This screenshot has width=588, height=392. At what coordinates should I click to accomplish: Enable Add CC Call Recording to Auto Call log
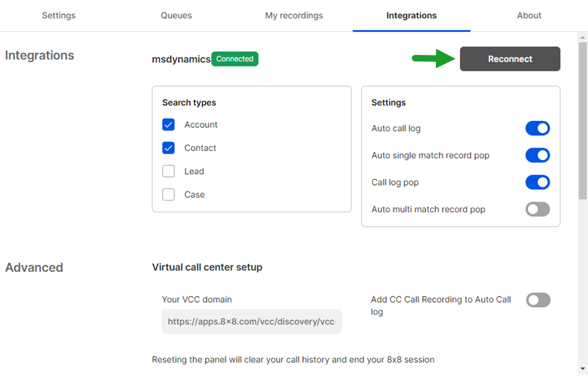(537, 300)
